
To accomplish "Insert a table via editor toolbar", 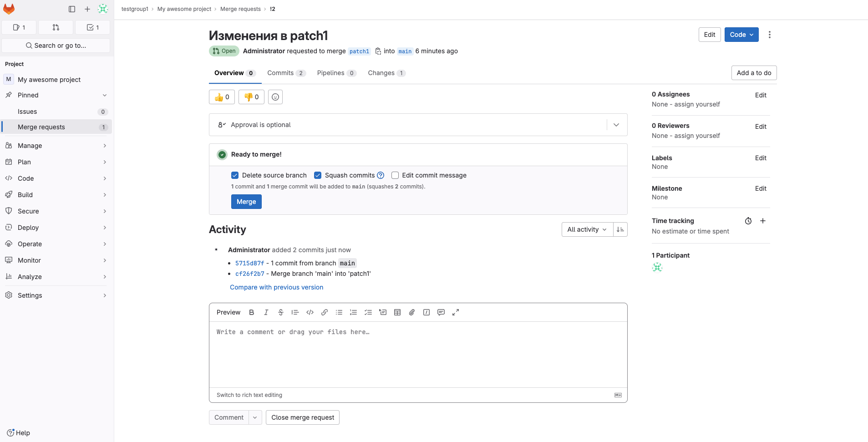I will point(397,312).
